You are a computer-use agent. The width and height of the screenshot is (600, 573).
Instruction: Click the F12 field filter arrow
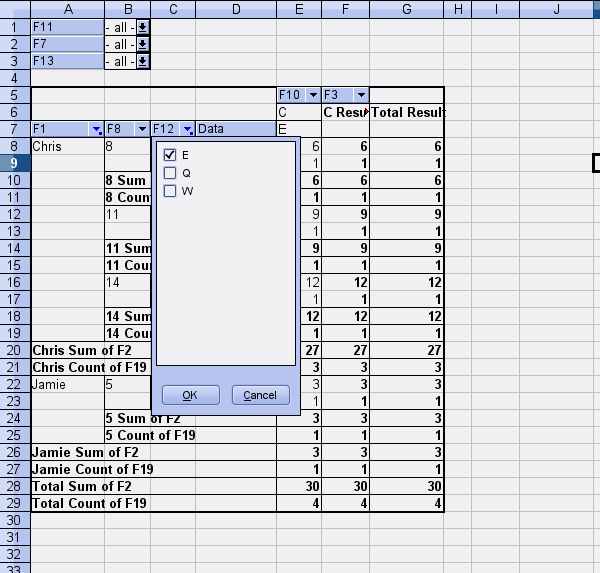188,129
